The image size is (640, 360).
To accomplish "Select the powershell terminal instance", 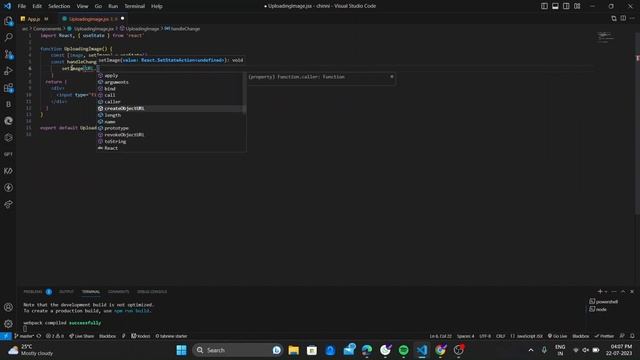I will [604, 302].
